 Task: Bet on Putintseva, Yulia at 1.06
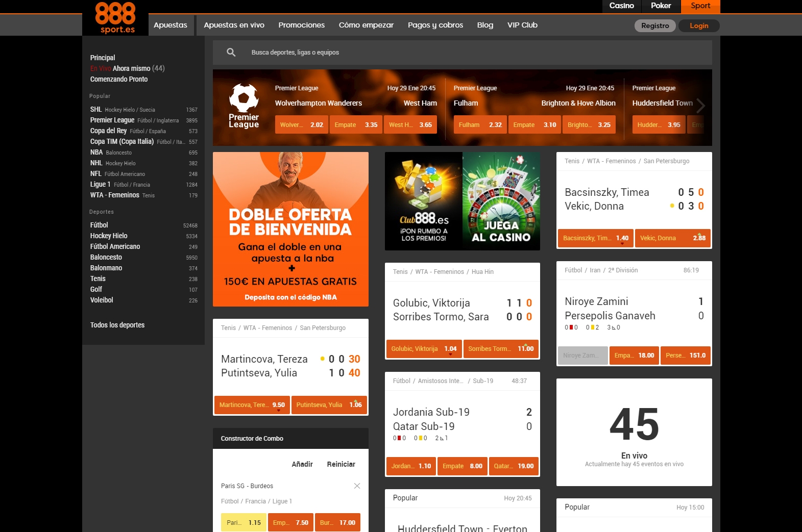tap(329, 405)
